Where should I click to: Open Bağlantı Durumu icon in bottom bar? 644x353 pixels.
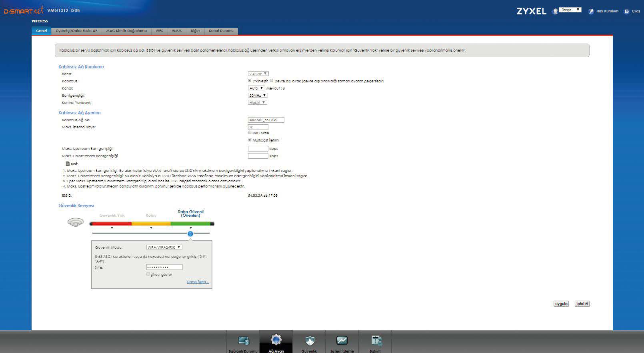(x=243, y=341)
